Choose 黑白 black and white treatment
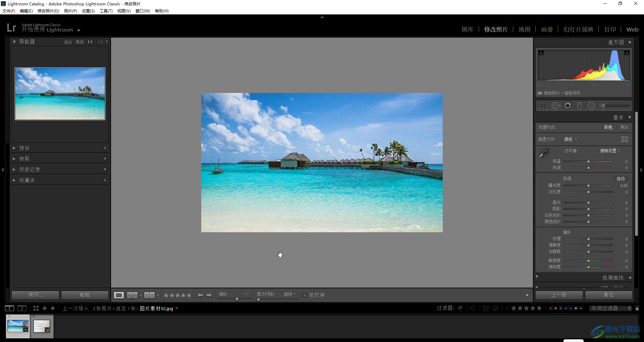The width and height of the screenshot is (644, 342). coord(624,127)
